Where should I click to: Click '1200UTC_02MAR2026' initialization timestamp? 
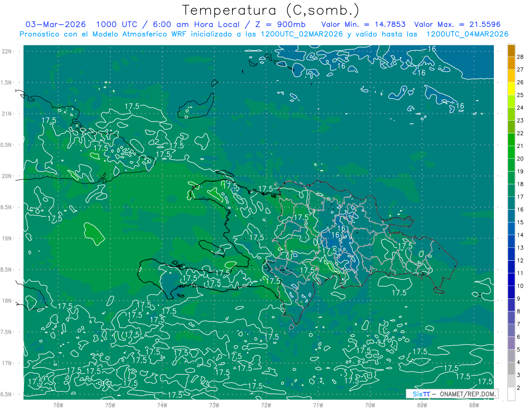(301, 34)
